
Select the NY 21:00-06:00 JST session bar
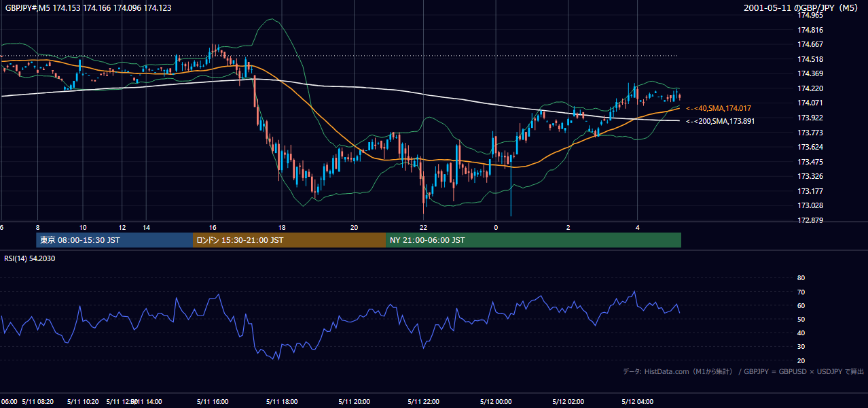(533, 240)
